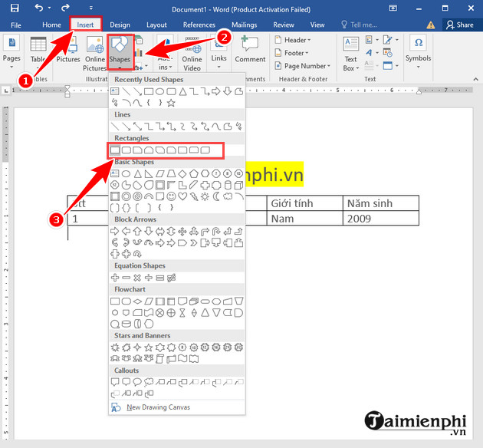Select the lightning bolt shape
483x448 pixels.
(x=194, y=196)
